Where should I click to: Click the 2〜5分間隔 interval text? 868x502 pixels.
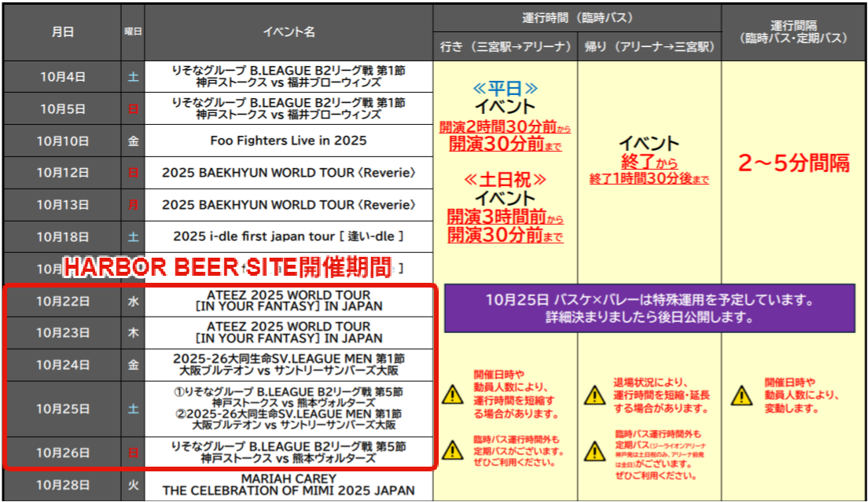794,163
